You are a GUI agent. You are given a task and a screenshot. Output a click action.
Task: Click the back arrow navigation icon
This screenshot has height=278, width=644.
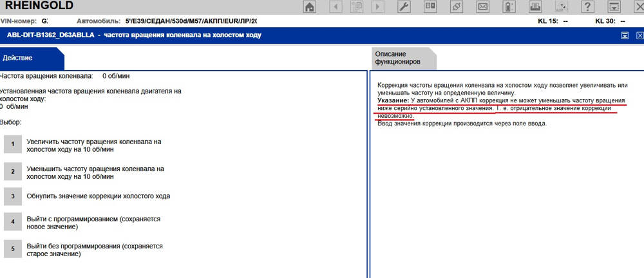(336, 7)
